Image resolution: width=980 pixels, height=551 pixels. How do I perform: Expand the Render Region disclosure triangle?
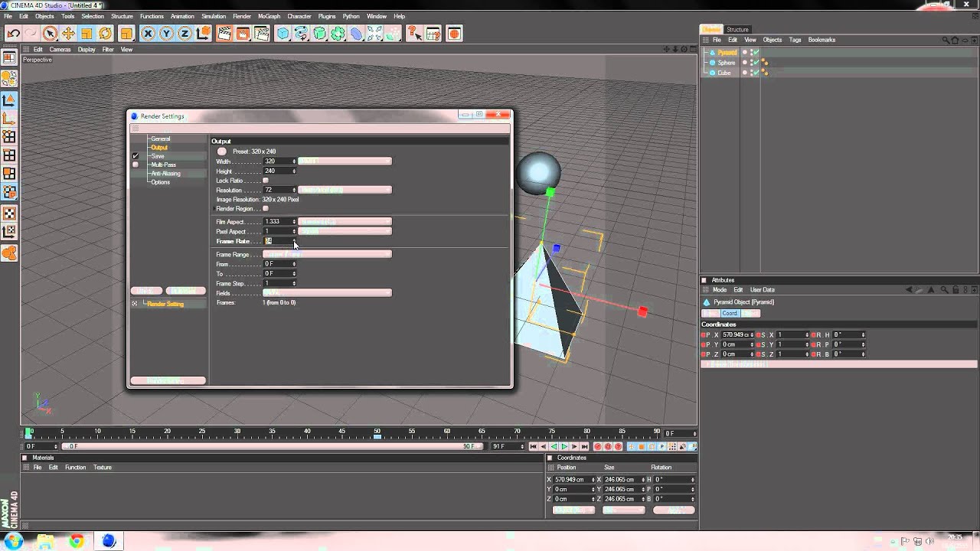tap(214, 209)
